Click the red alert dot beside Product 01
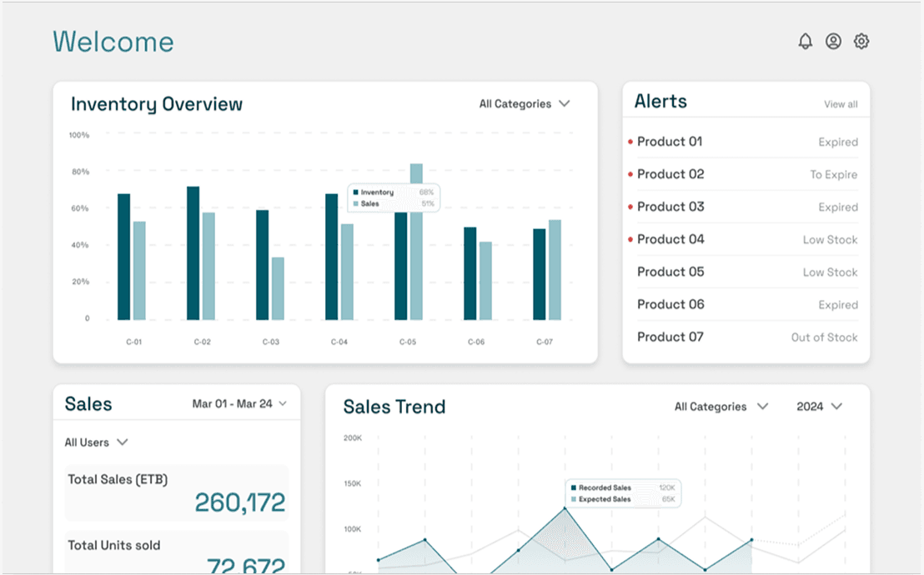The image size is (924, 575). pos(630,142)
